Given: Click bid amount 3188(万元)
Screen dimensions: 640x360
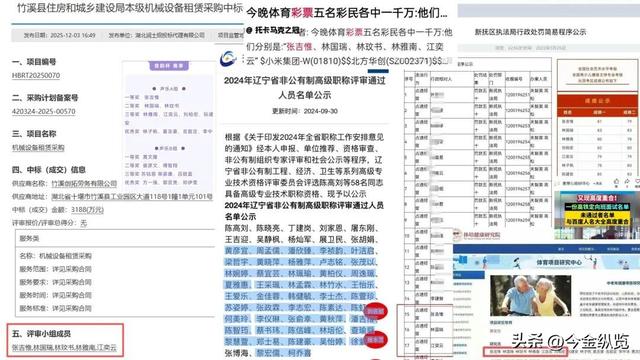Looking at the screenshot, I should click(87, 210).
